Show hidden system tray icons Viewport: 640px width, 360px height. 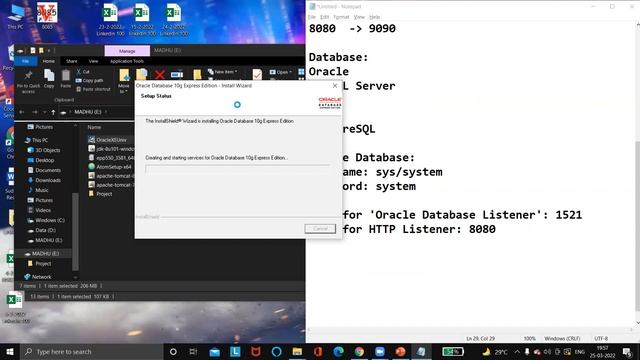(517, 352)
